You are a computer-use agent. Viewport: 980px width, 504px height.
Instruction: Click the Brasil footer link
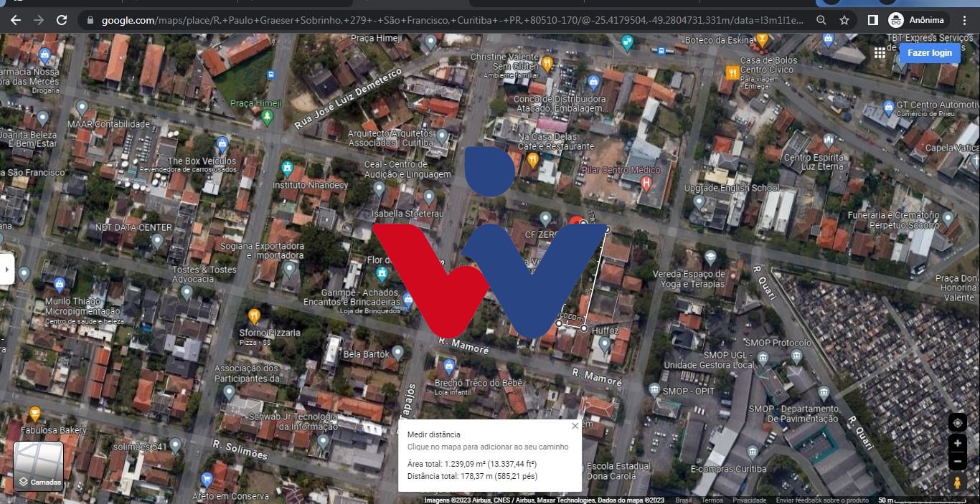coord(684,500)
